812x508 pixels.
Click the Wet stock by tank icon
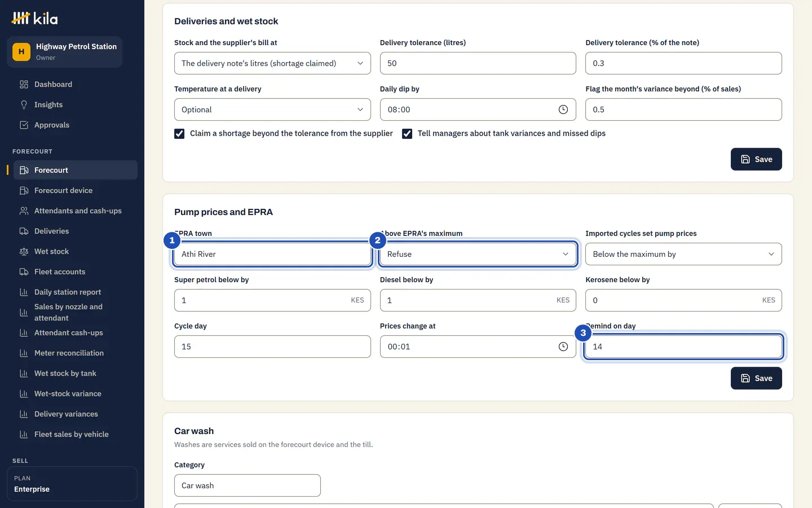click(x=24, y=373)
